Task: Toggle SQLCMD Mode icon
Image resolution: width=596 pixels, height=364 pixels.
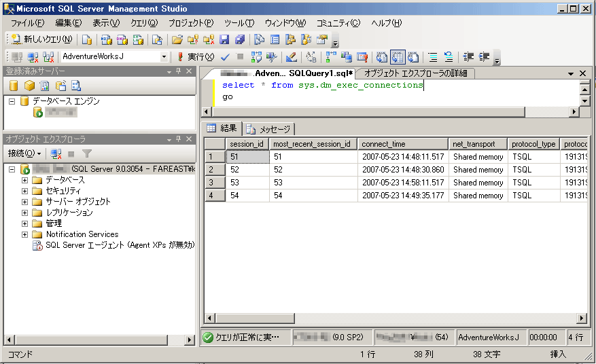Action: point(362,57)
